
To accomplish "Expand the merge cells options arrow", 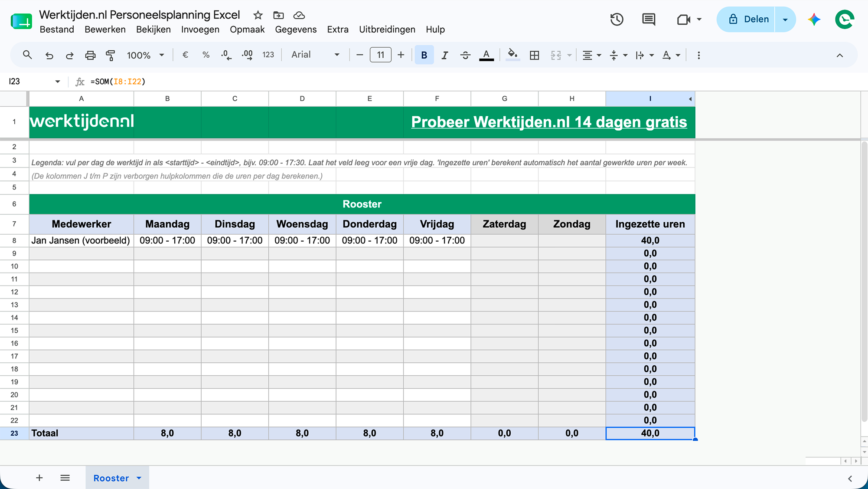I will coord(569,56).
